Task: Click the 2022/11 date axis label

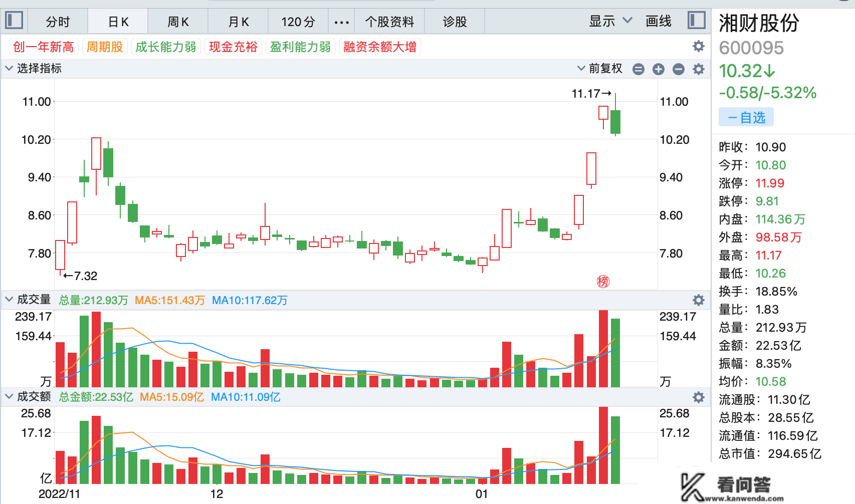Action: coord(59,494)
